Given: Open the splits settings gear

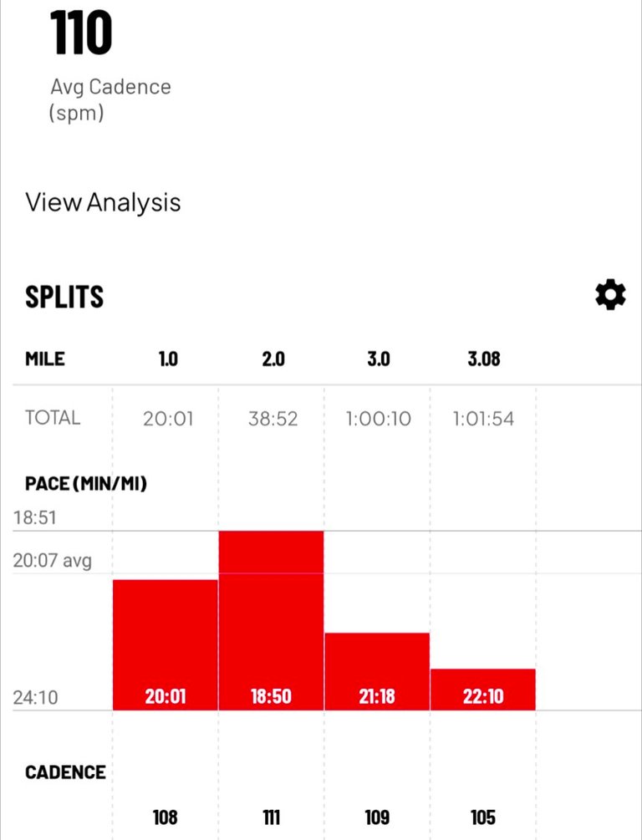Looking at the screenshot, I should pos(610,296).
